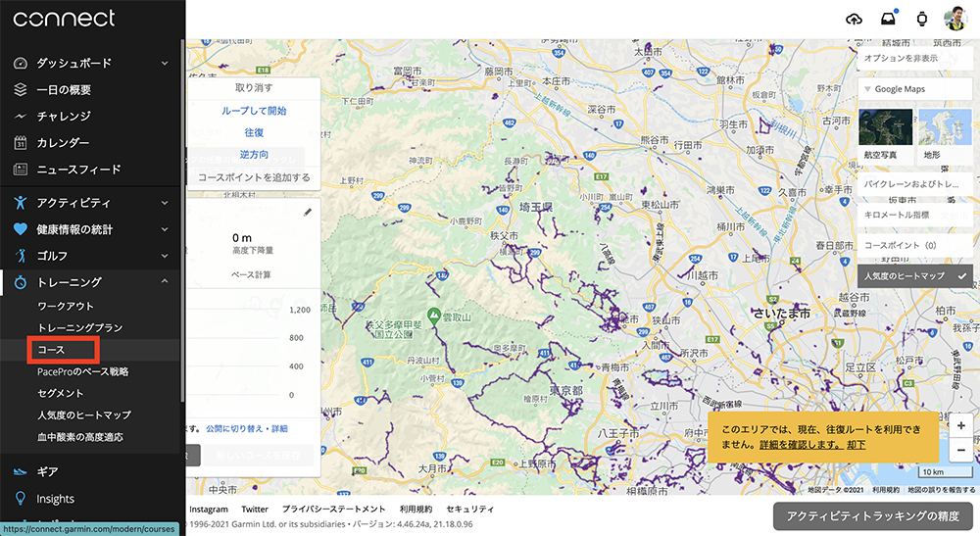Click the watch device icon
Screen dimensions: 980x536
pyautogui.click(x=921, y=19)
